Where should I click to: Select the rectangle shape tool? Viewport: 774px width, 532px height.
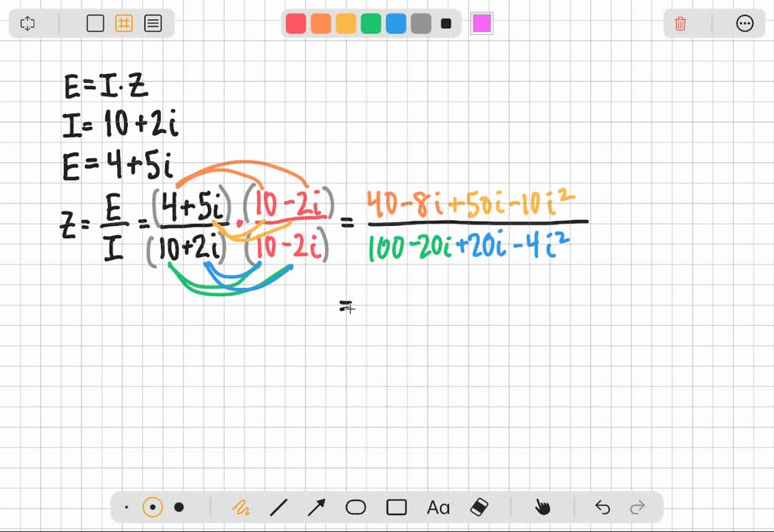tap(395, 507)
